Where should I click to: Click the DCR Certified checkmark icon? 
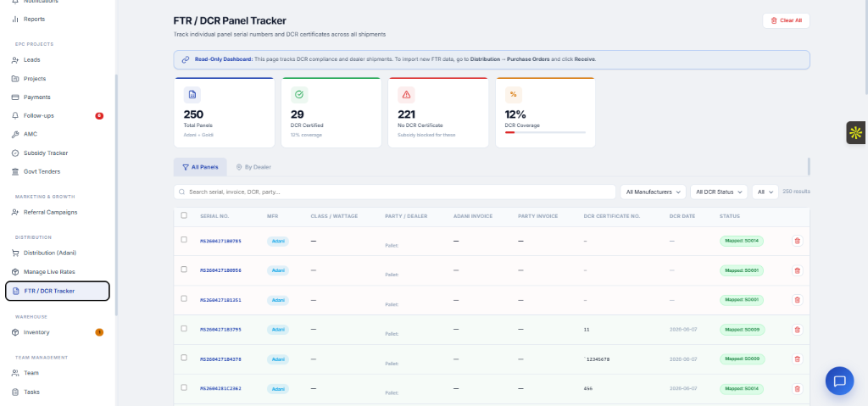click(x=299, y=95)
